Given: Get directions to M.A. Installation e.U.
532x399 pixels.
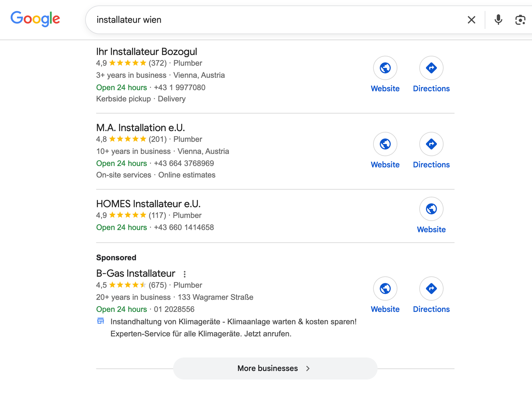Looking at the screenshot, I should 431,144.
